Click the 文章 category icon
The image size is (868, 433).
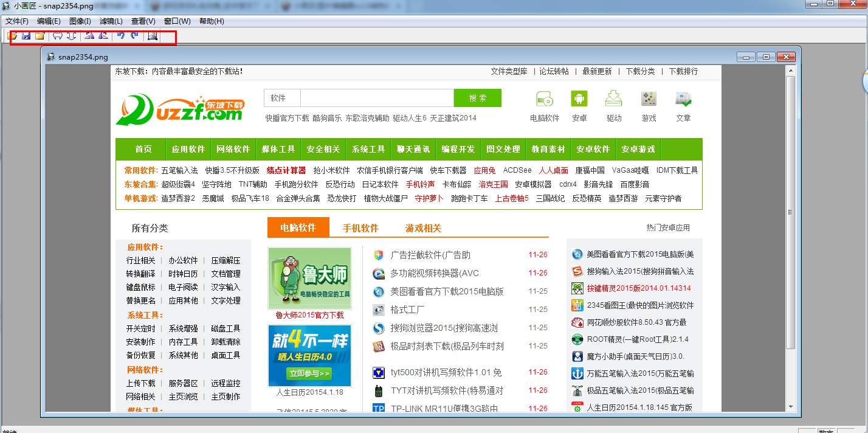point(684,99)
